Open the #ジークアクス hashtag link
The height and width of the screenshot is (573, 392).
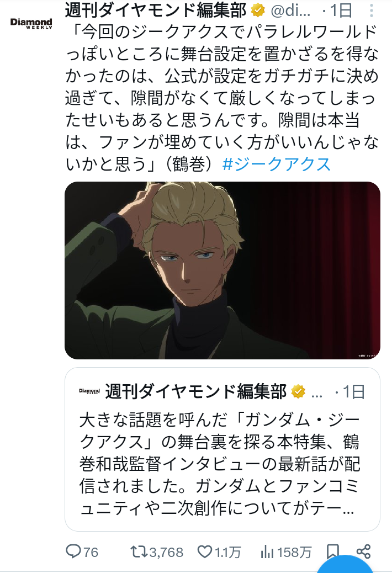pos(276,164)
